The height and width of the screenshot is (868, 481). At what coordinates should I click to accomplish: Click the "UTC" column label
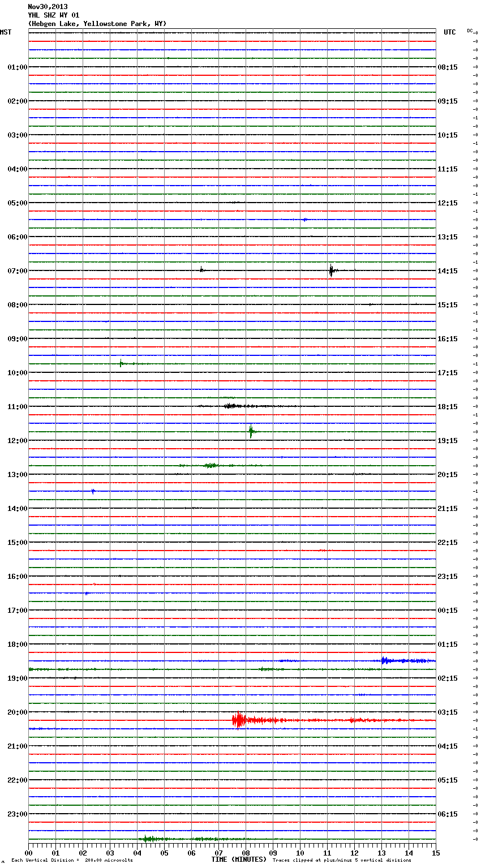click(x=450, y=32)
